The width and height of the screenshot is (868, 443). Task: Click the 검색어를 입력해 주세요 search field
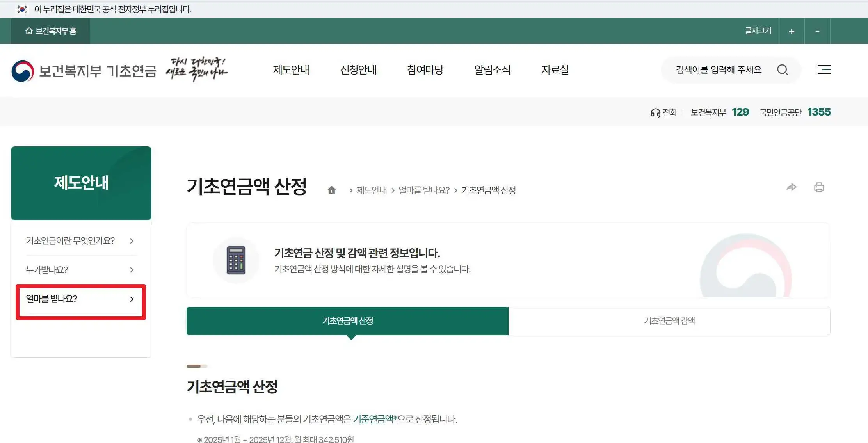pyautogui.click(x=718, y=70)
